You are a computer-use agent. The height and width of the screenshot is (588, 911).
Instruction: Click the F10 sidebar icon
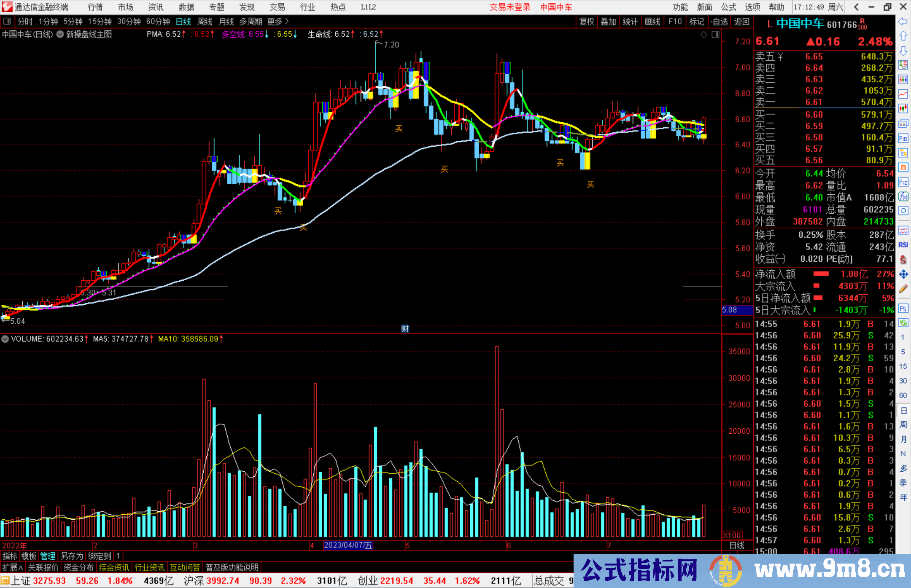pyautogui.click(x=903, y=138)
